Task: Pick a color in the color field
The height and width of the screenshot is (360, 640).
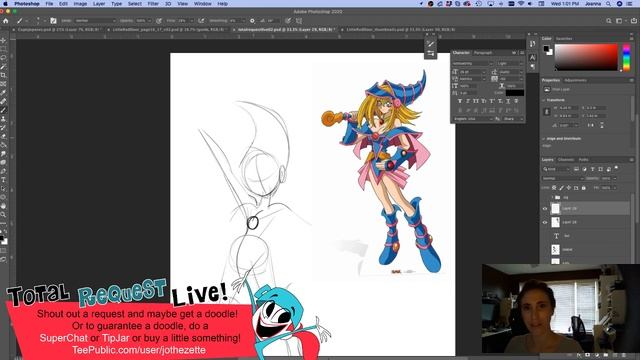Action: tap(586, 57)
